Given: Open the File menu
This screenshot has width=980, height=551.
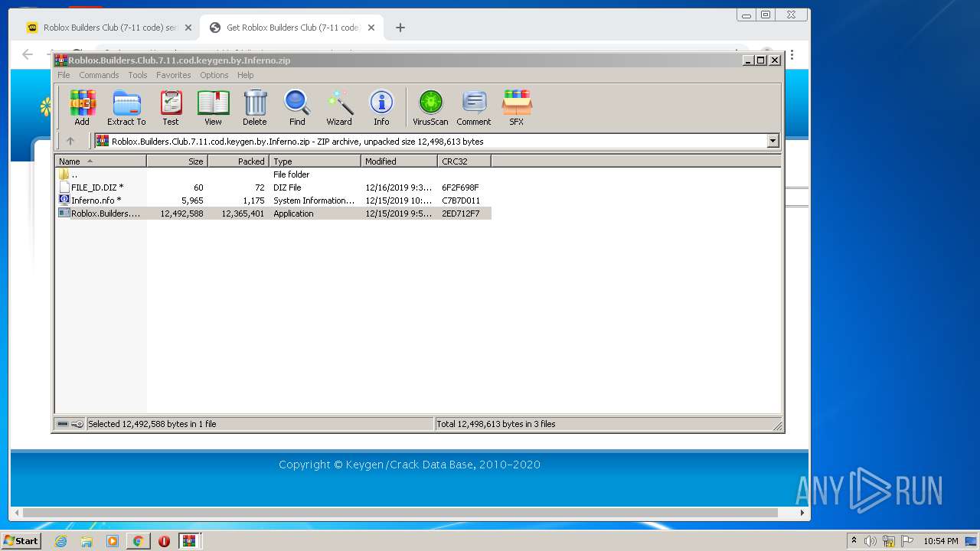Looking at the screenshot, I should pos(64,75).
